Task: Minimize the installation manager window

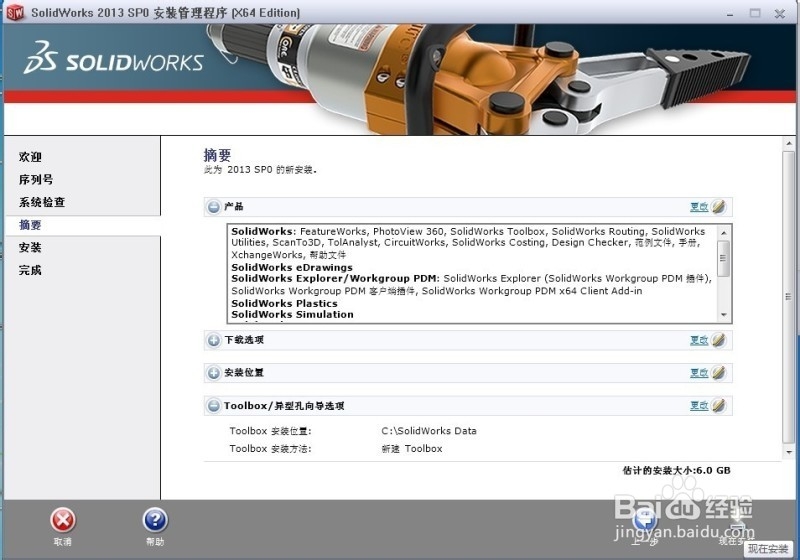Action: click(x=730, y=14)
